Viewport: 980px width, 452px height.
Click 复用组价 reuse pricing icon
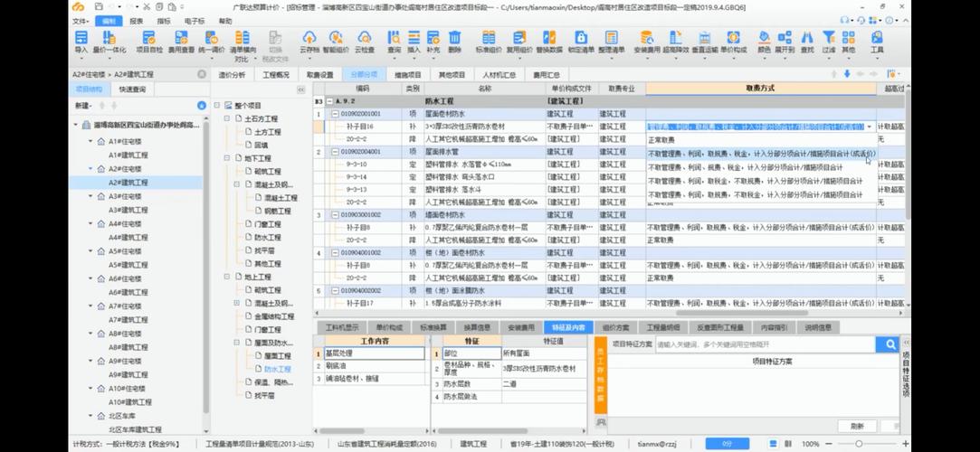519,37
